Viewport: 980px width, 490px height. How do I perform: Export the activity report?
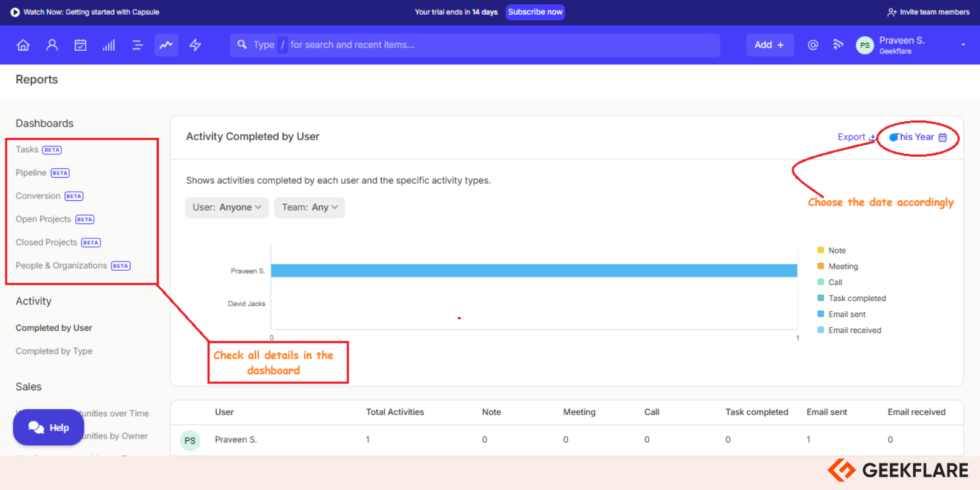pyautogui.click(x=856, y=137)
